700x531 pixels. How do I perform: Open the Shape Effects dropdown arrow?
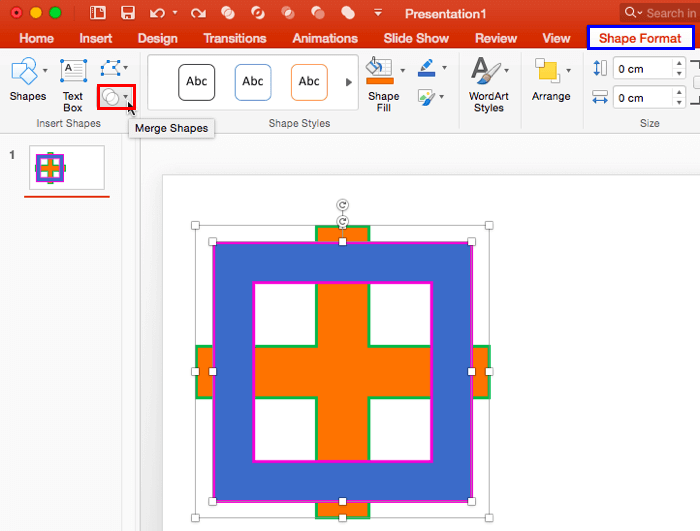tap(442, 96)
